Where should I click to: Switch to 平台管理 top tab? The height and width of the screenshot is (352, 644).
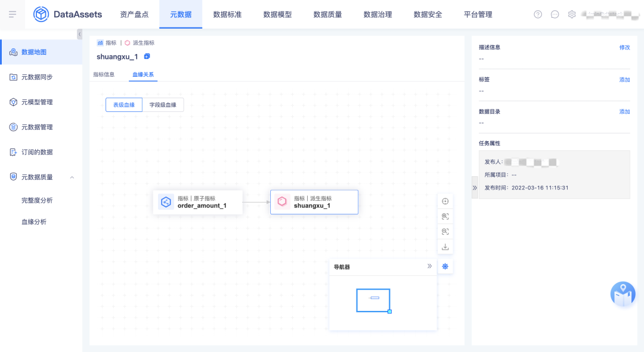click(x=478, y=14)
